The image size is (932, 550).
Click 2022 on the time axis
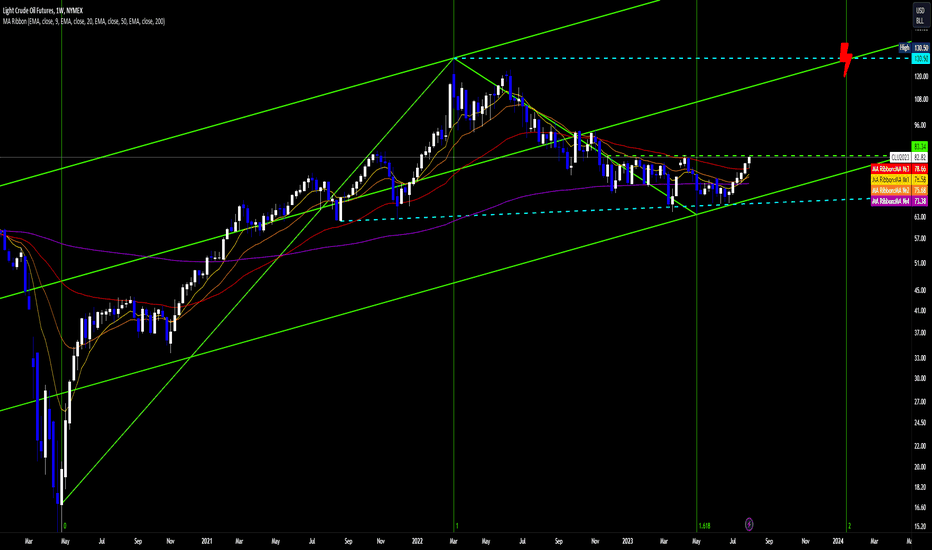pos(417,542)
